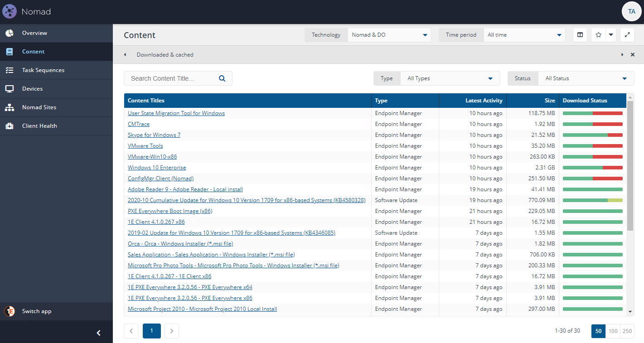Image resolution: width=644 pixels, height=343 pixels.
Task: Open PXE Everywhere Boot Image (x86) link
Action: coord(170,211)
